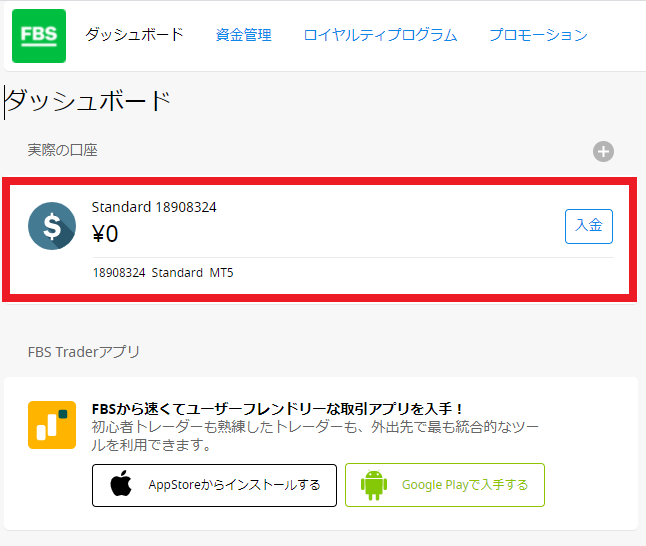
Task: Click the Apple logo in AppStore button
Action: (x=121, y=483)
